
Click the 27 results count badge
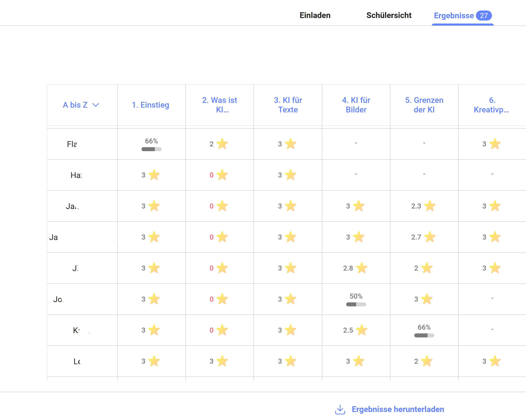[x=484, y=16]
